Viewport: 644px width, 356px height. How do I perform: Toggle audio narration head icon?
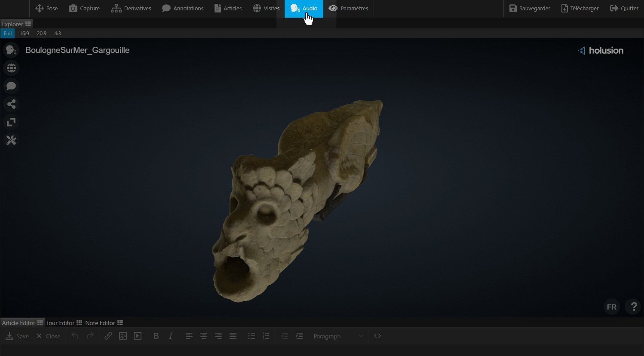11,50
